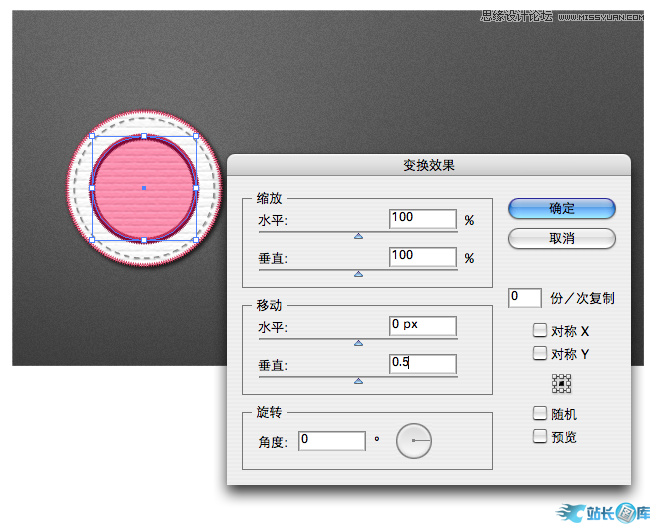655x529 pixels.
Task: Enable the 对称 Y checkbox
Action: pos(540,353)
